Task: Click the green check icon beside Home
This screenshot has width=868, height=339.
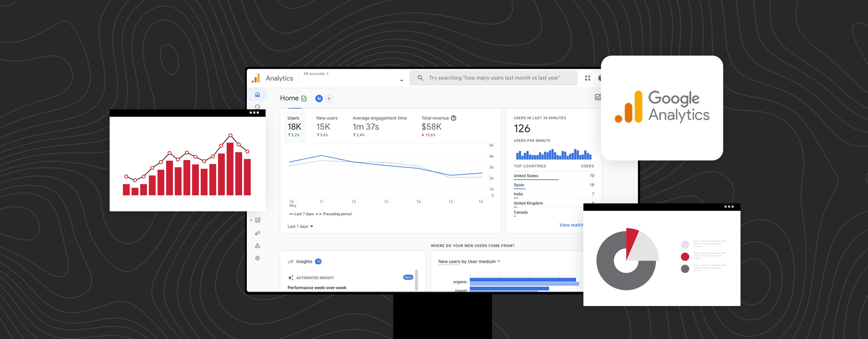Action: tap(304, 98)
